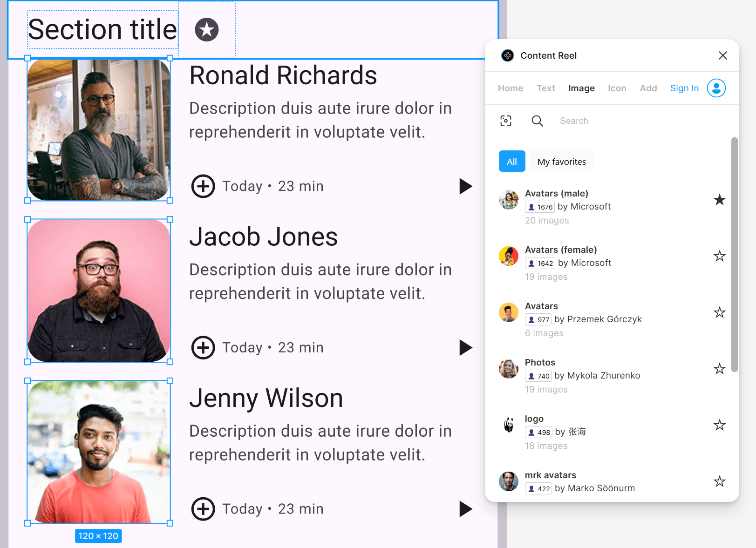This screenshot has height=548, width=756.
Task: Click the Photos collection title
Action: click(x=540, y=362)
